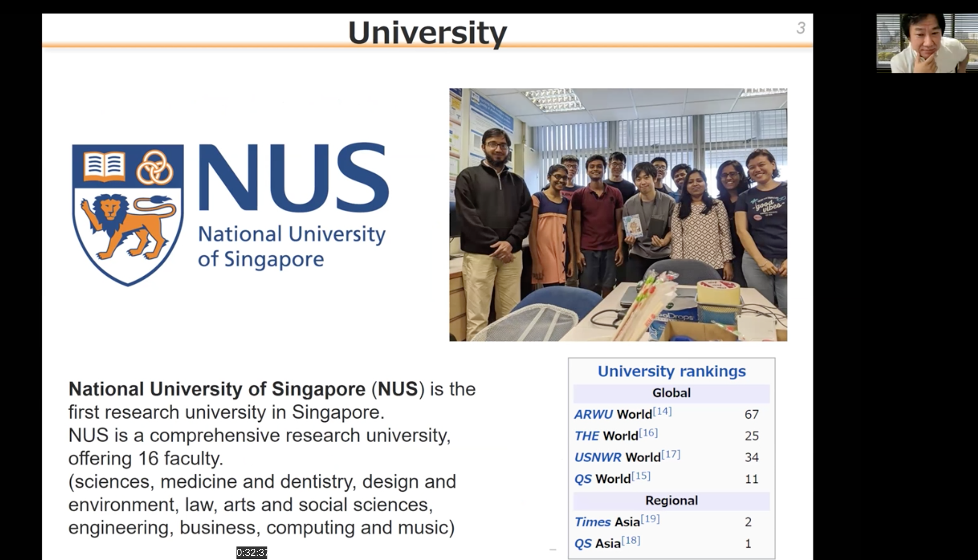Open the USNWR World ranking link
This screenshot has height=560, width=978.
coord(597,458)
